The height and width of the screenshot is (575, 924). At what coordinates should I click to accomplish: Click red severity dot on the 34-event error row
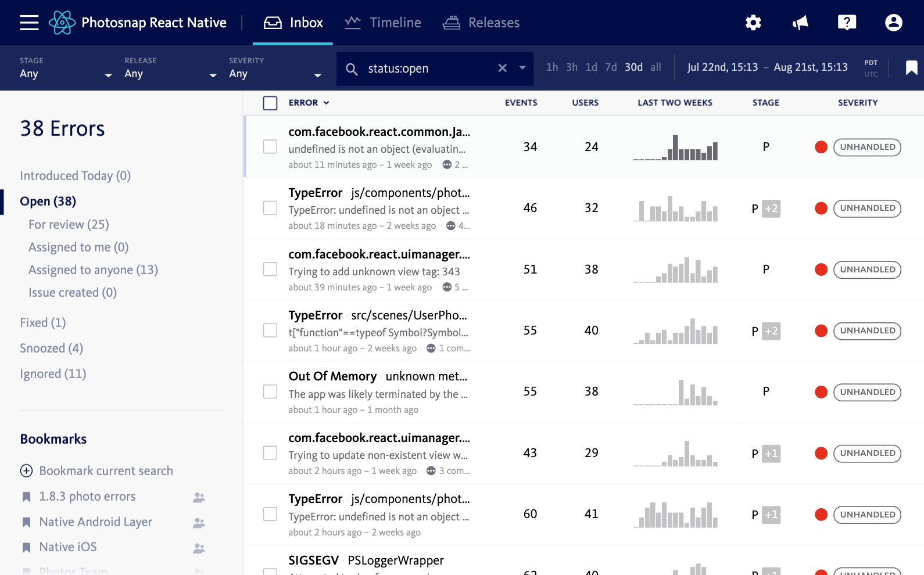click(x=821, y=147)
